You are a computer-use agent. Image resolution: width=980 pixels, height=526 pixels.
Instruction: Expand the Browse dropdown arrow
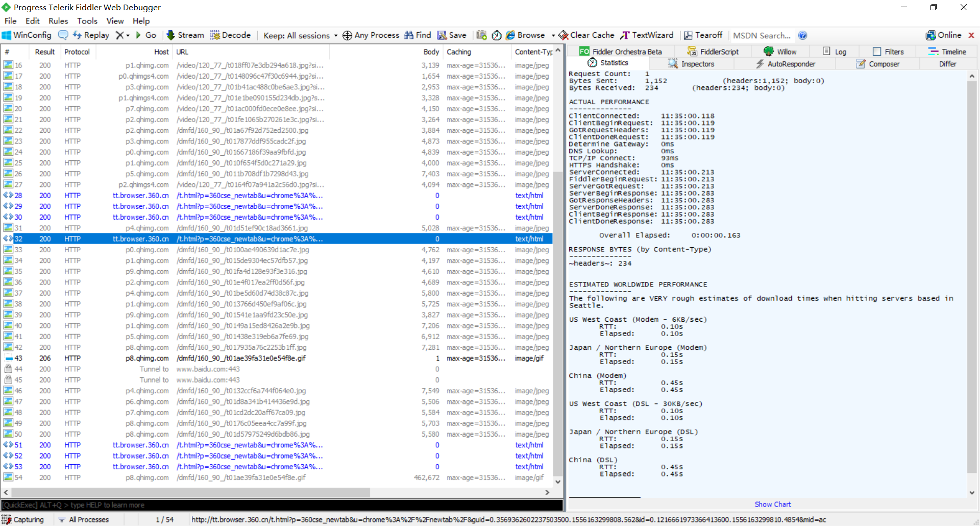[553, 35]
